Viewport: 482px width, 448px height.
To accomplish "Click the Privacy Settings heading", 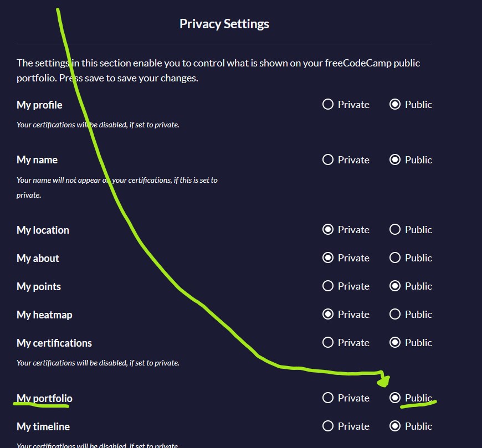I will 224,24.
